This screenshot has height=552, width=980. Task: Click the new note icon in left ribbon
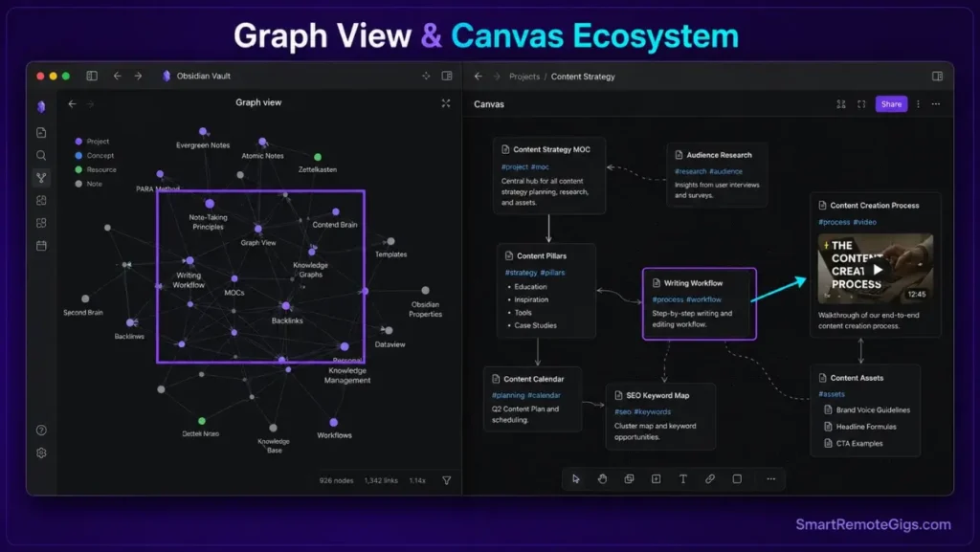(41, 132)
